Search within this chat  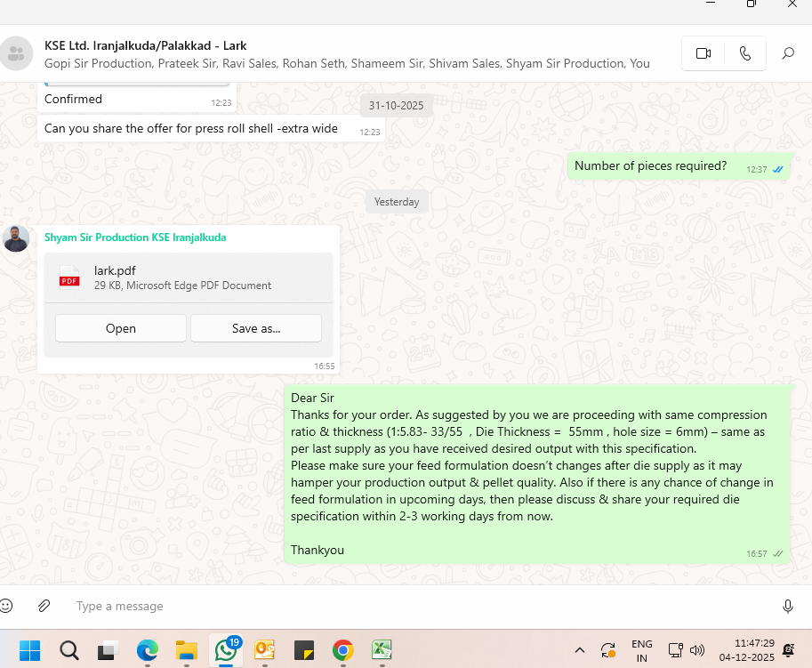(788, 53)
